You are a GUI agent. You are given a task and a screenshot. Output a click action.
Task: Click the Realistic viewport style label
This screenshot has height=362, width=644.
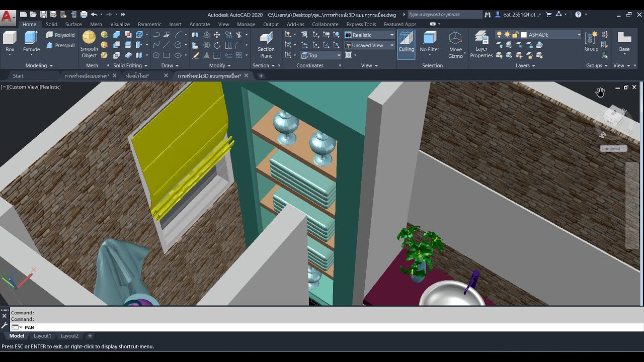[x=51, y=87]
